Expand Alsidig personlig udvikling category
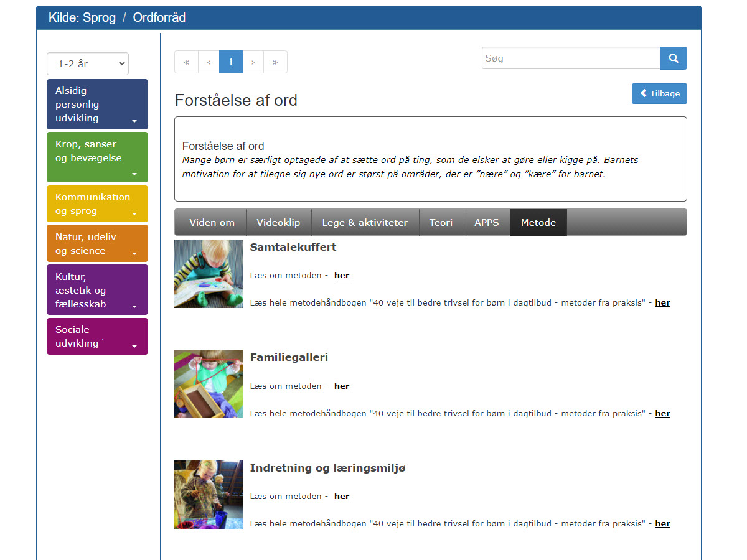This screenshot has height=560, width=747. click(97, 105)
